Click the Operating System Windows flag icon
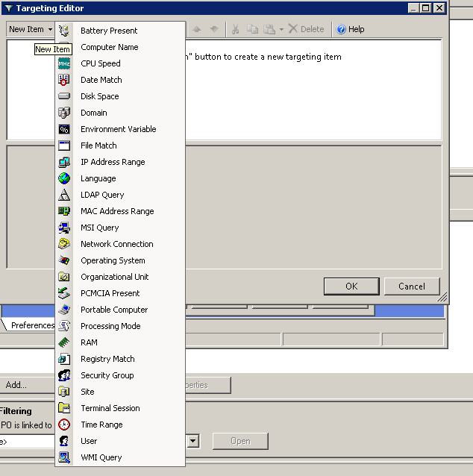 64,260
